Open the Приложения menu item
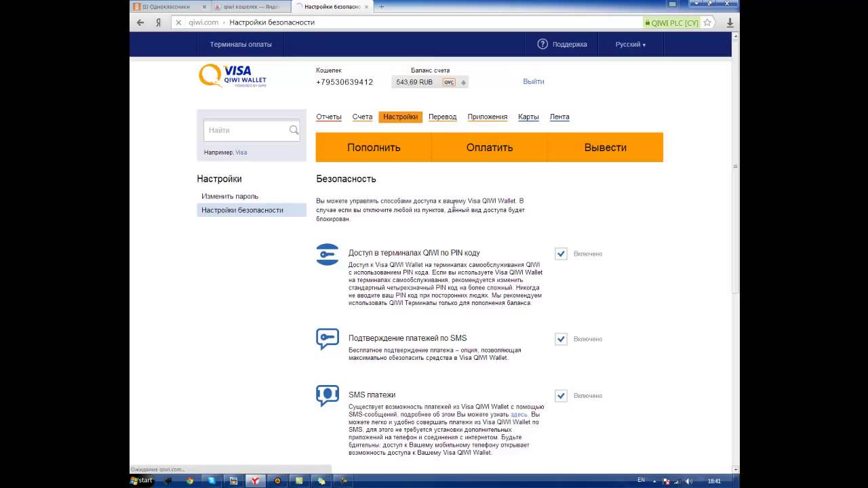The width and height of the screenshot is (868, 488). tap(488, 117)
